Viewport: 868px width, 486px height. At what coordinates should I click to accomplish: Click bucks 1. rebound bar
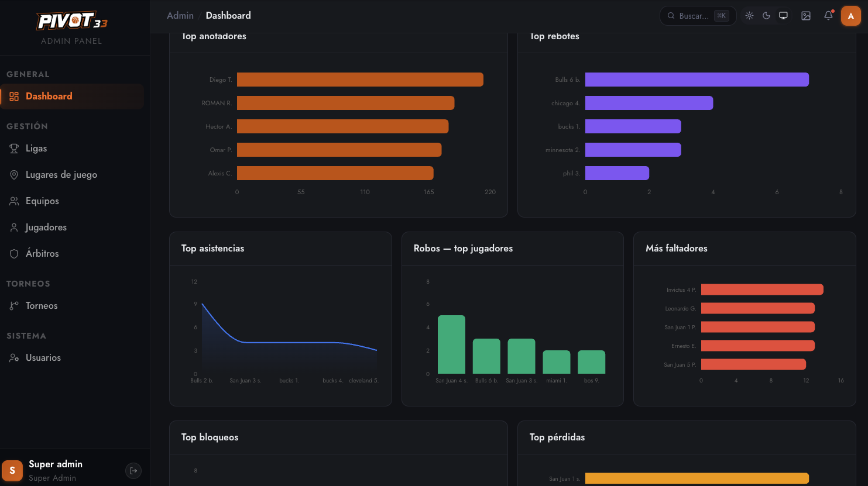tap(633, 126)
